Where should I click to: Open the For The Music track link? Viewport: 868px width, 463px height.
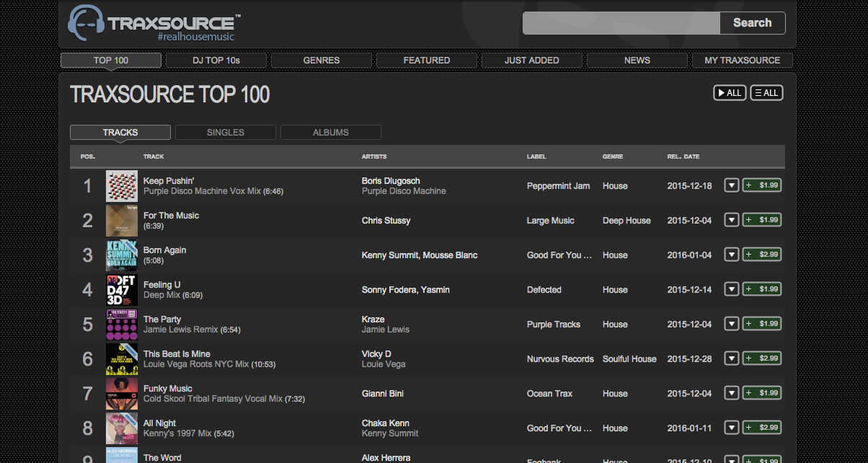tap(171, 216)
